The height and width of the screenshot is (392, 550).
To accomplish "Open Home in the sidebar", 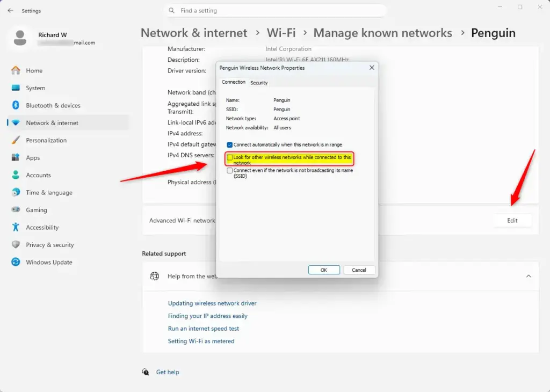I will tap(68, 70).
